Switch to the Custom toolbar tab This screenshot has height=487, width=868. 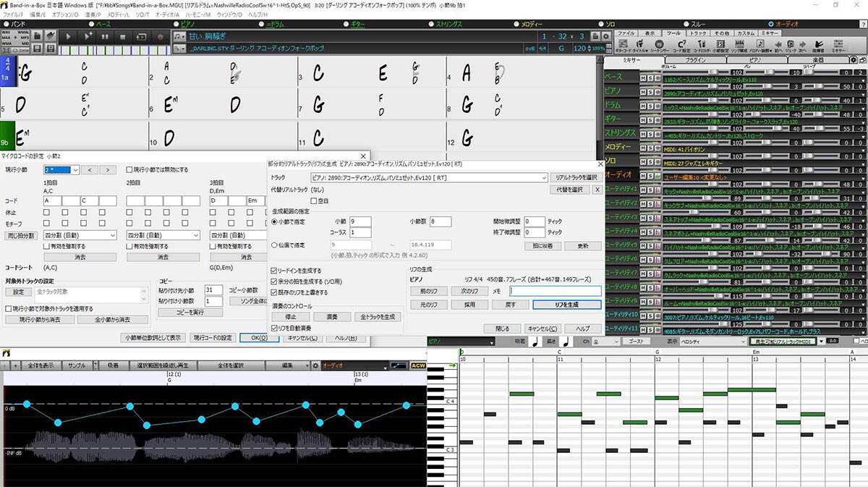(746, 33)
